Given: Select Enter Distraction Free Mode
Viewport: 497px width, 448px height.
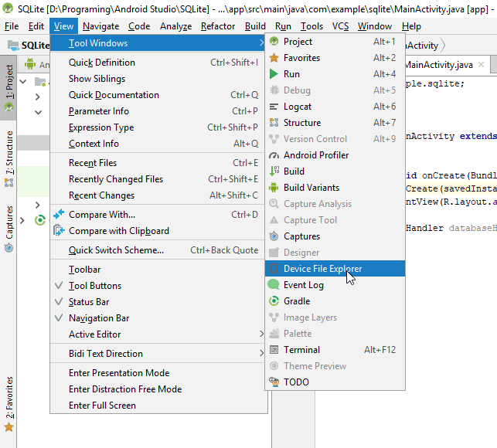Looking at the screenshot, I should [x=158, y=389].
